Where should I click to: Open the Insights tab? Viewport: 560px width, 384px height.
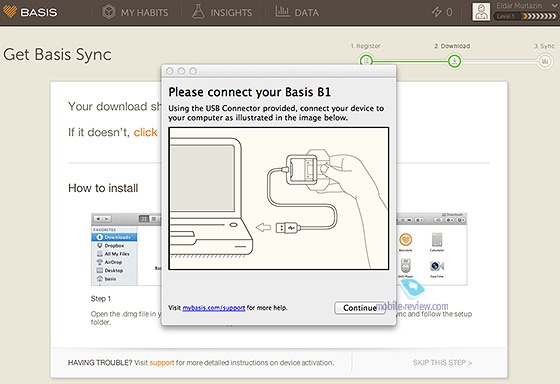click(222, 13)
